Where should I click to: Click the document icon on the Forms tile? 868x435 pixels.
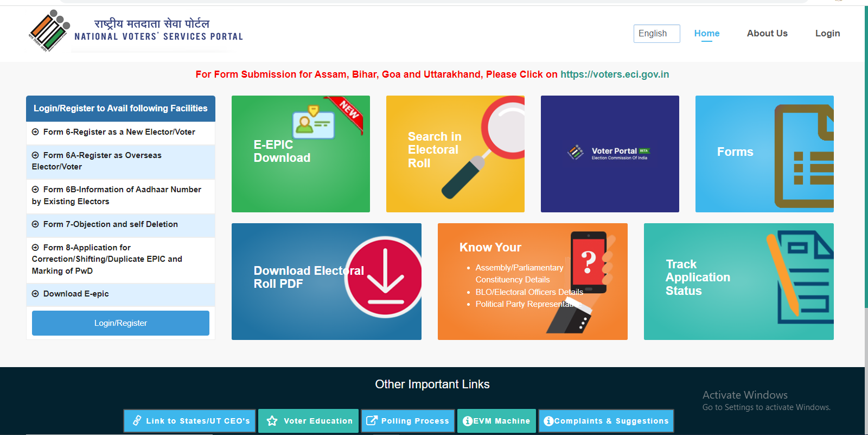click(804, 156)
